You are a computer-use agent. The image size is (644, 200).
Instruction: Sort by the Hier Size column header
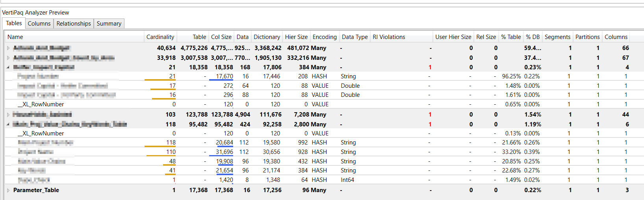(x=296, y=37)
